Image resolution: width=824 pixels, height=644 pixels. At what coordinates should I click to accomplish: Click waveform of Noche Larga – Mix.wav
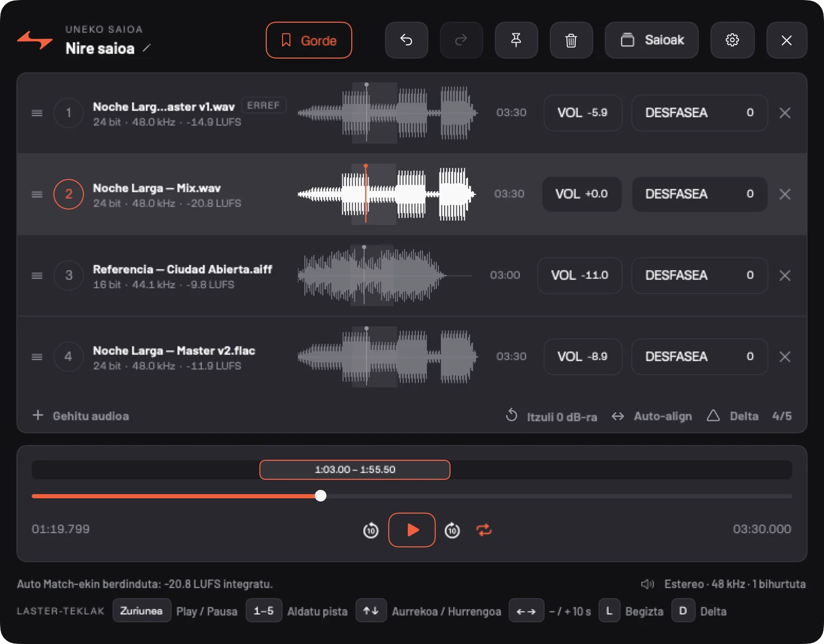point(387,194)
